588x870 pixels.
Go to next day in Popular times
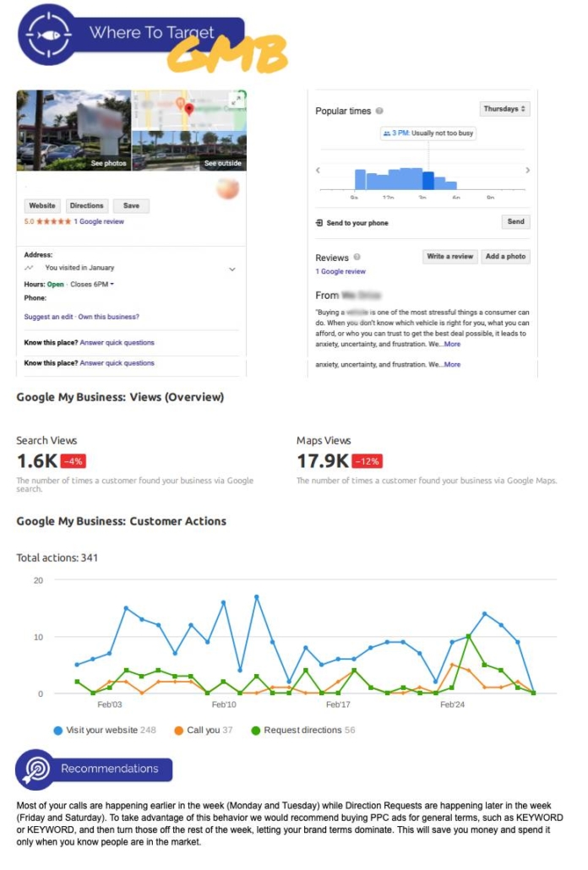(527, 171)
